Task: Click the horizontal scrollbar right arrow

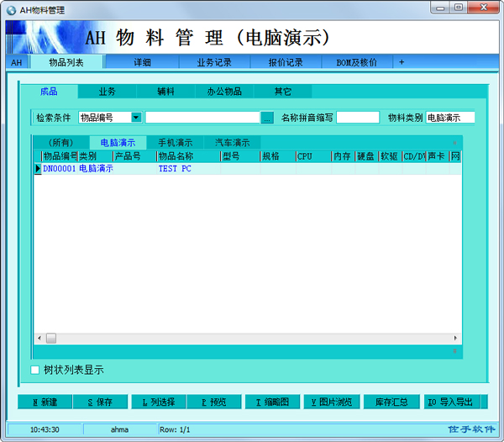Action: tap(455, 338)
